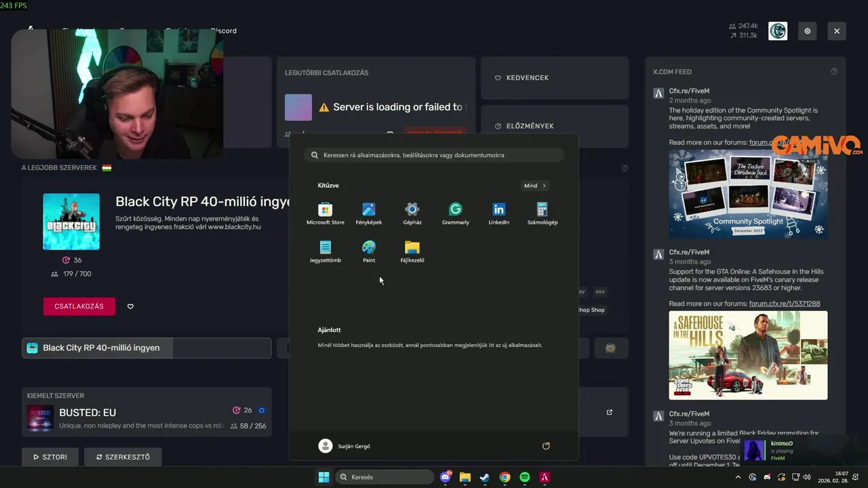Screen dimensions: 868x488
Task: Open the ELŐZMÉNYEK history panel
Action: tap(555, 126)
